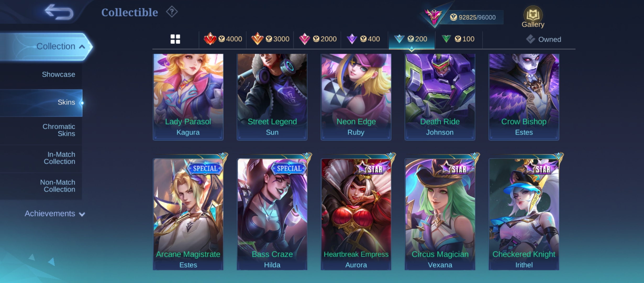Screen dimensions: 644x283
Task: Toggle the Owned filter checkbox
Action: 531,39
